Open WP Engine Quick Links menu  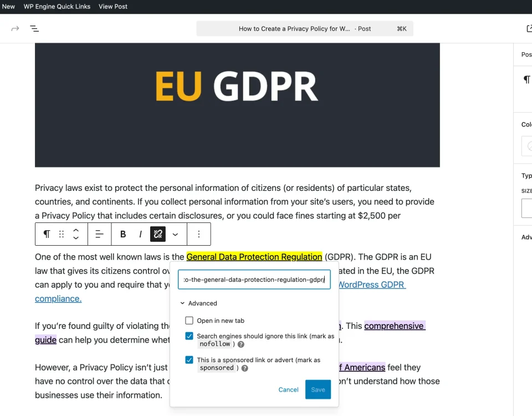(57, 7)
